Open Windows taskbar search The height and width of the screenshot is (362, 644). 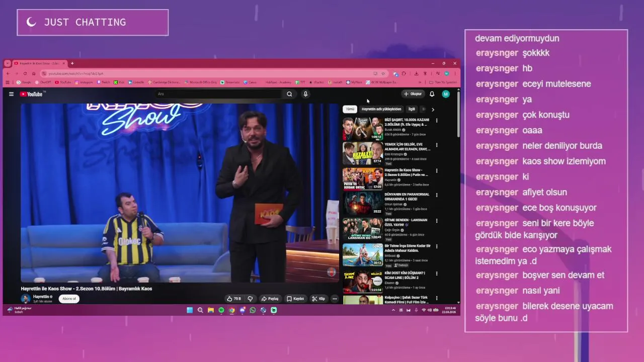click(x=200, y=310)
